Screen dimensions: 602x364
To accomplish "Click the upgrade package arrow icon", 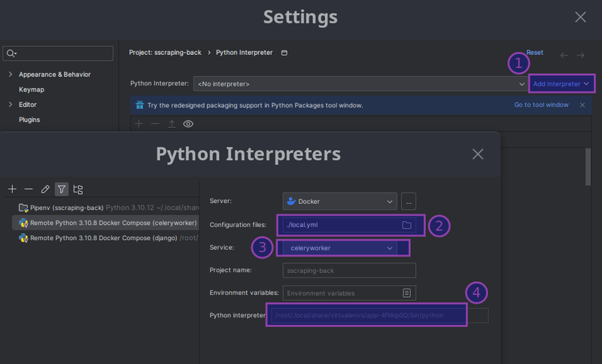I will coord(172,123).
